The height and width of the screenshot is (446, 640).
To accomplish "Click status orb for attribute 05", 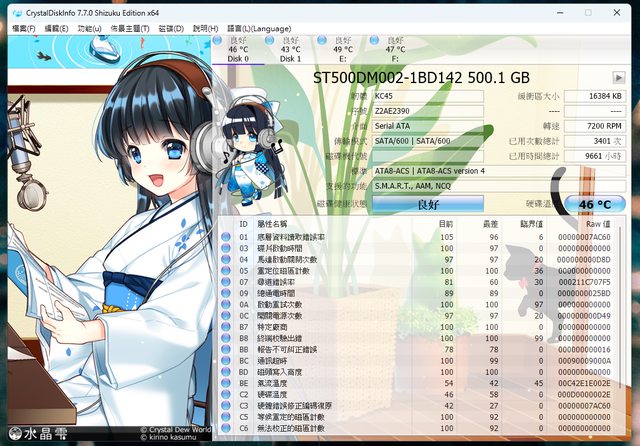I will point(226,270).
